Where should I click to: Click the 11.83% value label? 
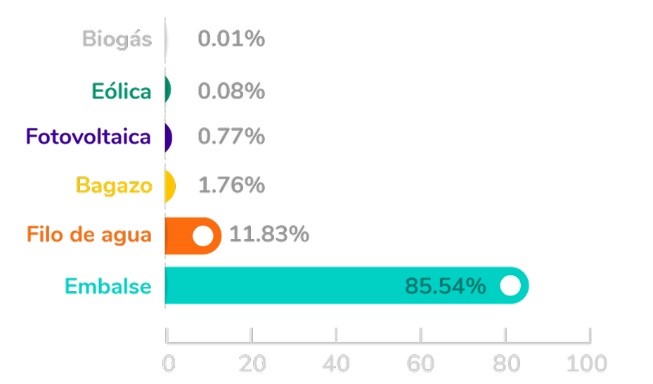click(x=269, y=234)
